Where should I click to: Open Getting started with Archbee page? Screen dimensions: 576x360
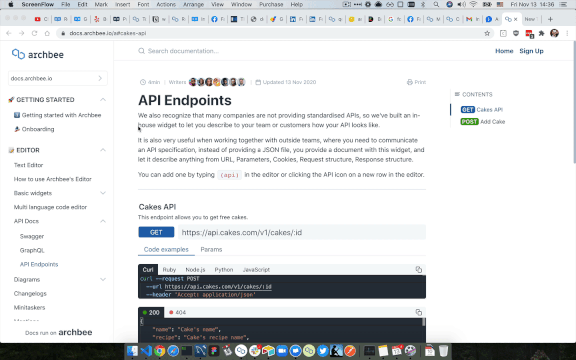[x=57, y=115]
